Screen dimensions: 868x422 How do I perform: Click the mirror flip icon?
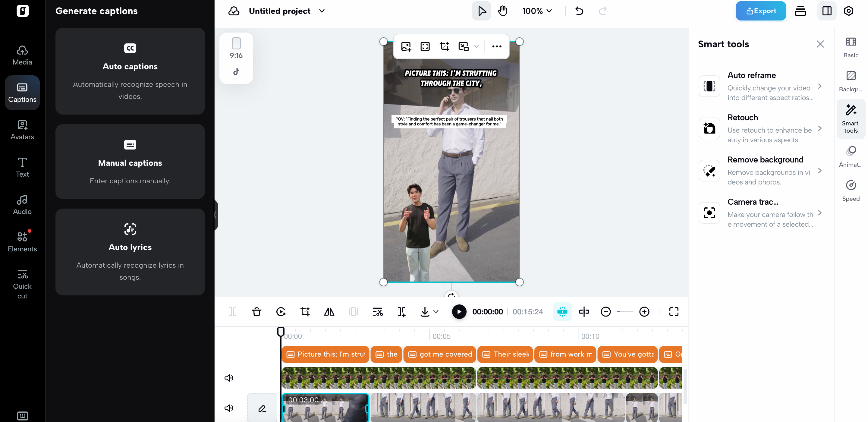[329, 312]
